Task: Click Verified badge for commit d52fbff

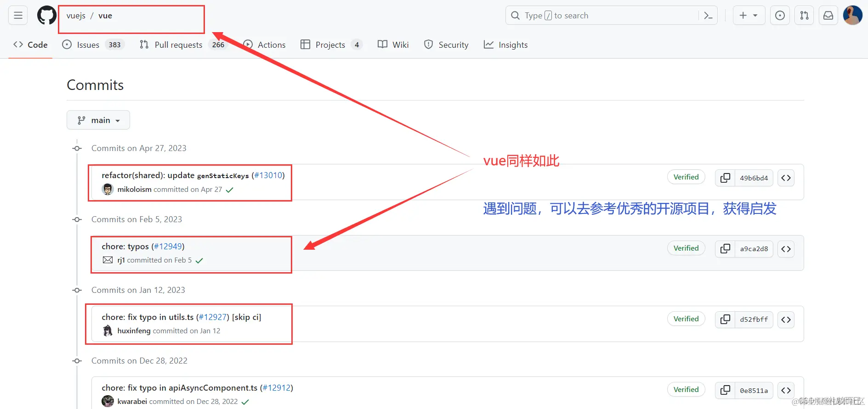Action: (x=686, y=319)
